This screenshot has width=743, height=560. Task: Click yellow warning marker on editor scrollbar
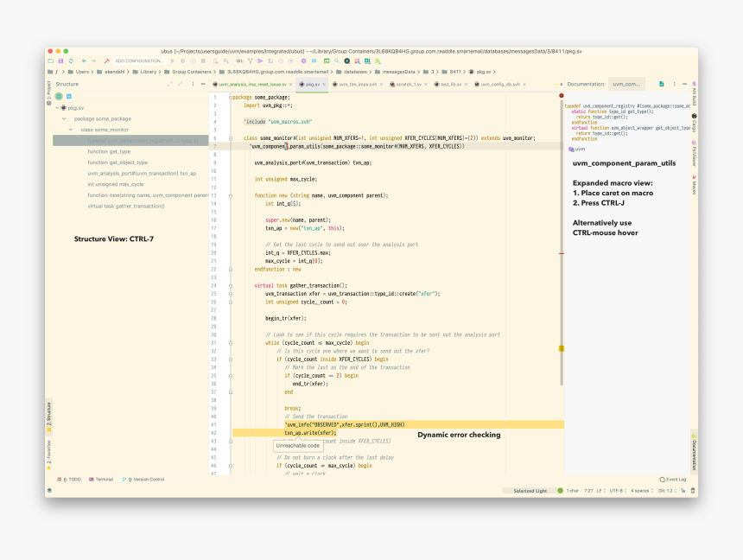tap(561, 348)
